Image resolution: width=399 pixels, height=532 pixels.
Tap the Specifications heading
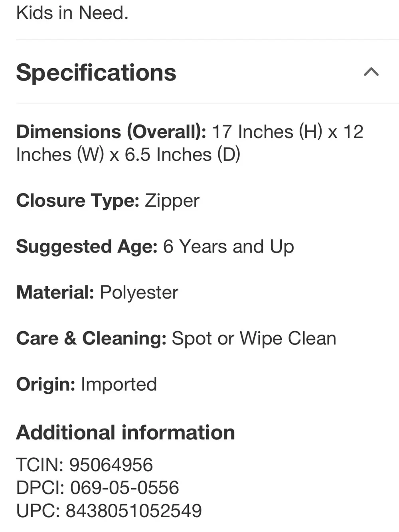pos(96,73)
